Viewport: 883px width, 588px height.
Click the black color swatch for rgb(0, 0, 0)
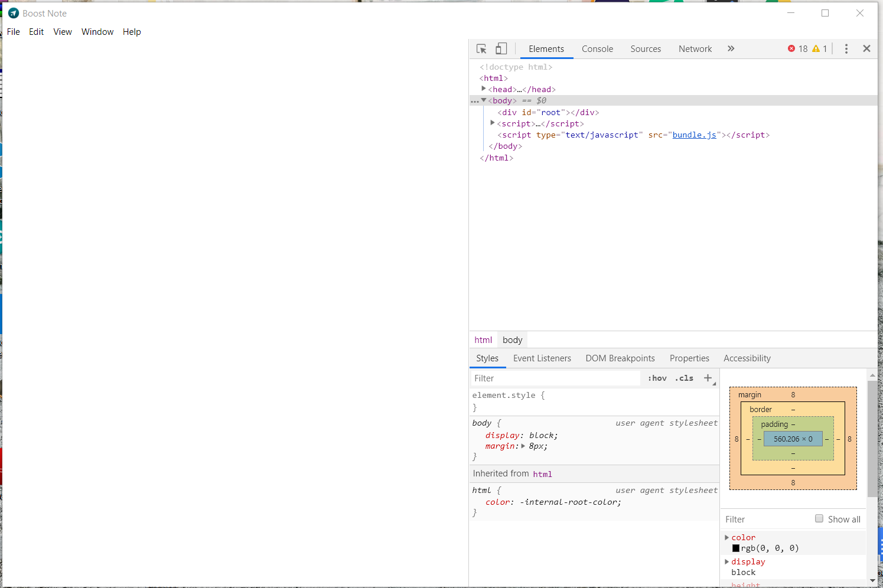click(x=736, y=548)
